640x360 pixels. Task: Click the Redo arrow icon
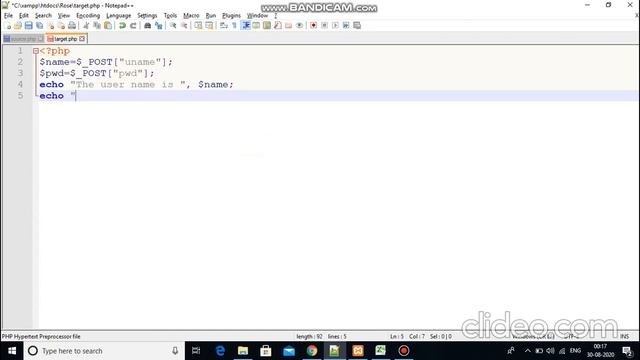133,26
